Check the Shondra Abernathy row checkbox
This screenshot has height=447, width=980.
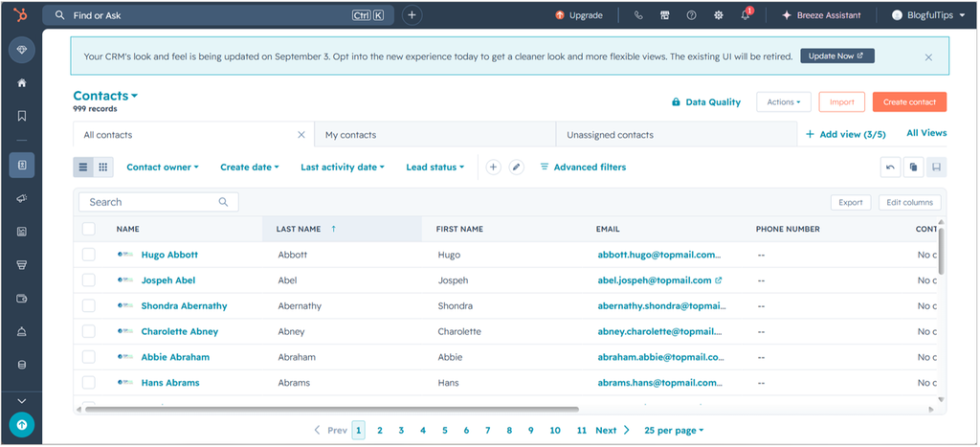coord(89,305)
